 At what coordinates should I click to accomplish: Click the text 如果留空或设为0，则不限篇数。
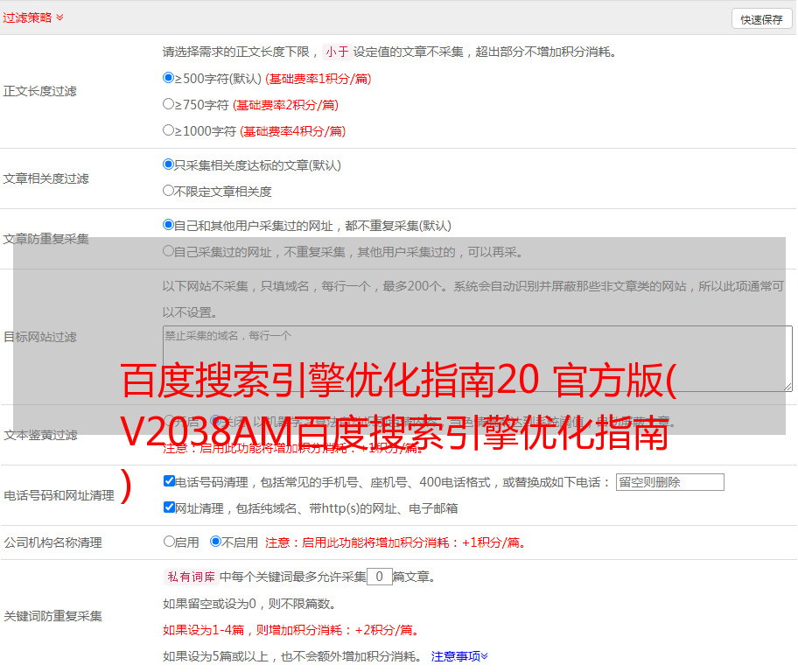(249, 604)
